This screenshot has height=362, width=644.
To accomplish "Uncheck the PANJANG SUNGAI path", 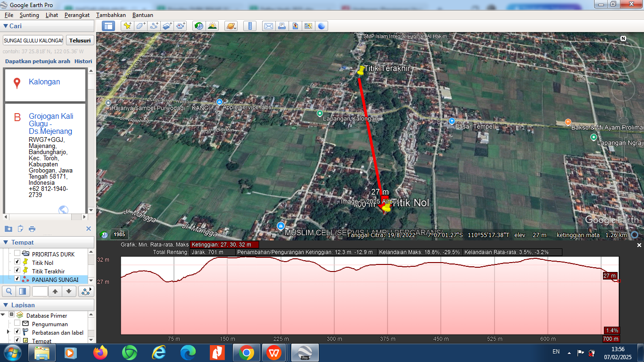I will (17, 279).
